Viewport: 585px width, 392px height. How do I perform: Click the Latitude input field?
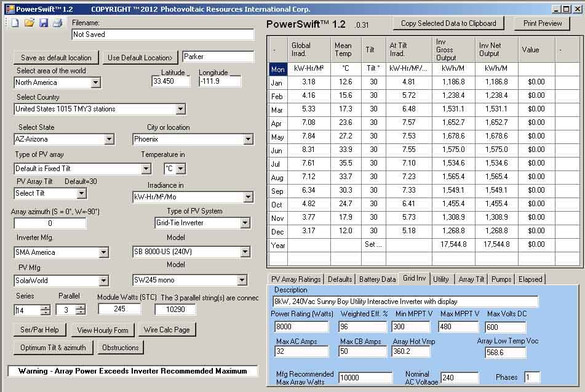170,81
